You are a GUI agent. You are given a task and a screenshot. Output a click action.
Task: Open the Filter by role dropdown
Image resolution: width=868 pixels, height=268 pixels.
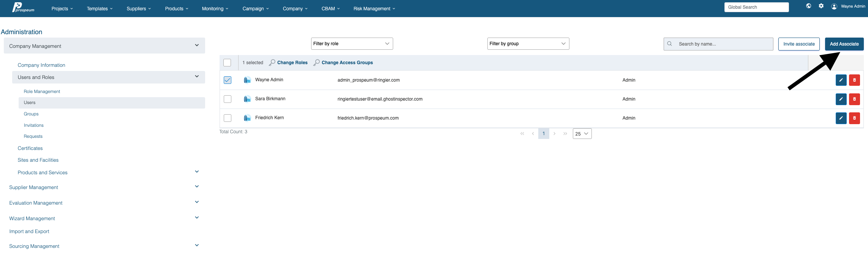pyautogui.click(x=352, y=44)
